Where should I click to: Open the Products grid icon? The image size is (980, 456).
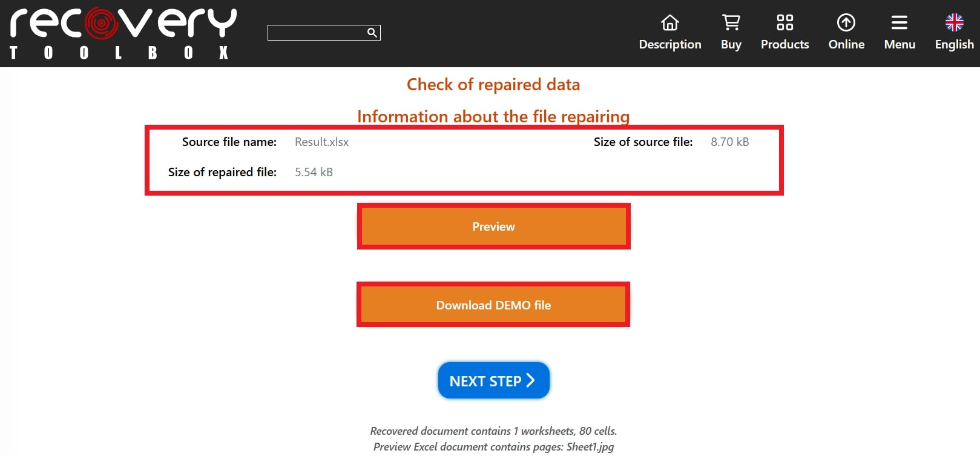(784, 23)
